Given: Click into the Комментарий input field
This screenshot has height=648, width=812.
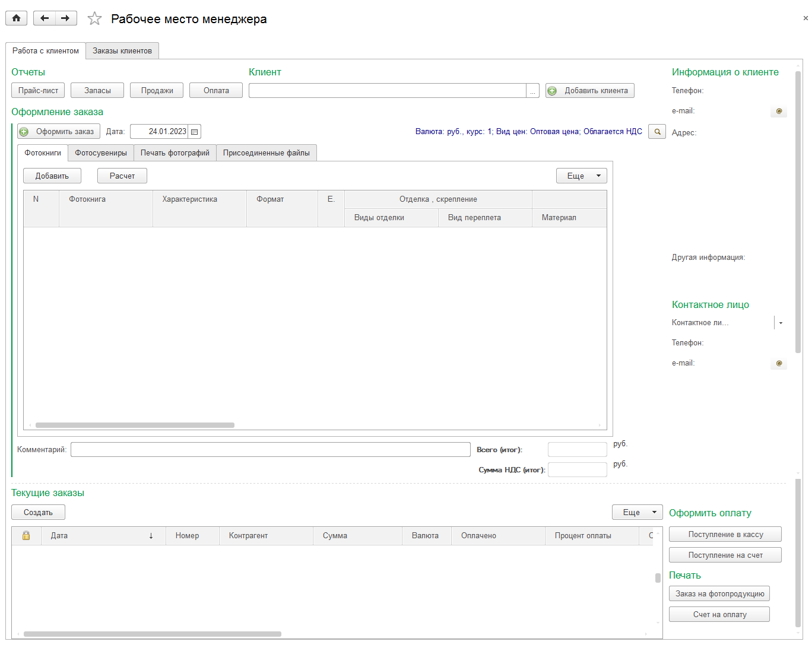Looking at the screenshot, I should [270, 450].
